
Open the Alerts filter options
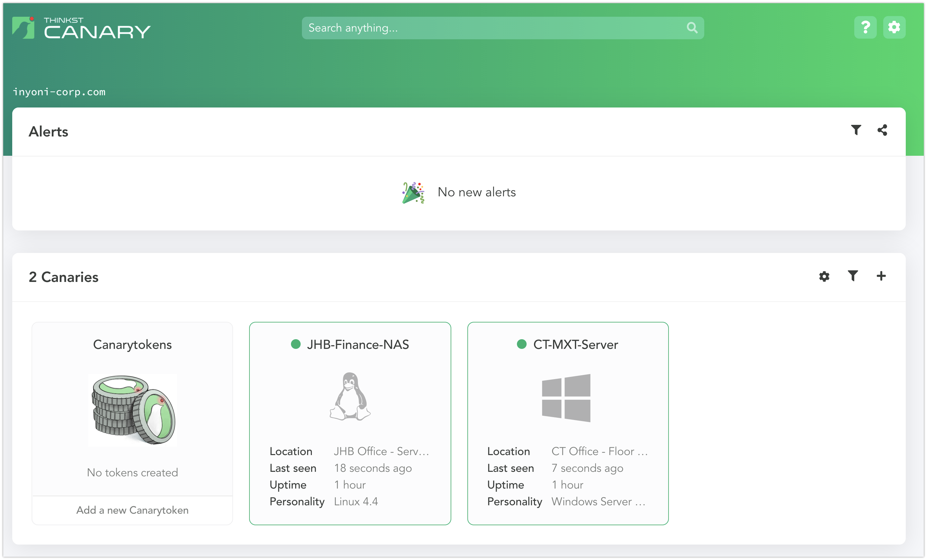(856, 130)
